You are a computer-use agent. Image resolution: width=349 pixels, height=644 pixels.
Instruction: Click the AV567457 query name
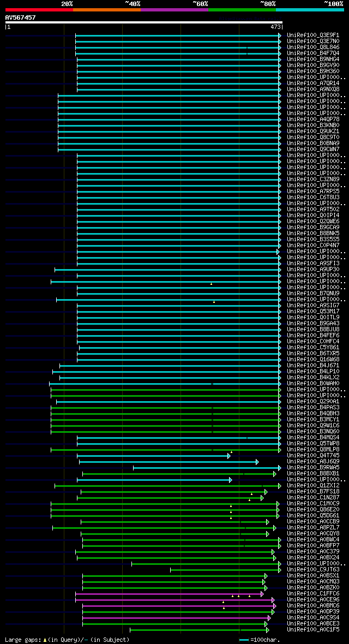(x=20, y=17)
